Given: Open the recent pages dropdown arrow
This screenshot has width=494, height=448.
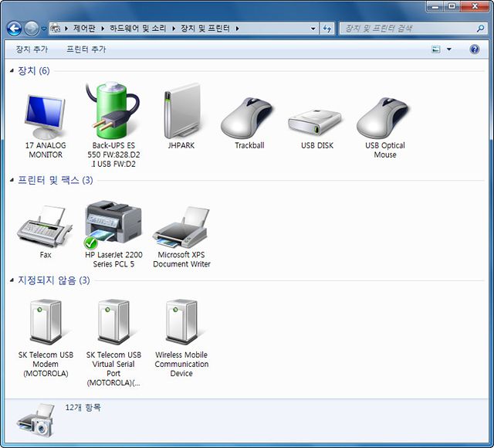Looking at the screenshot, I should point(44,29).
